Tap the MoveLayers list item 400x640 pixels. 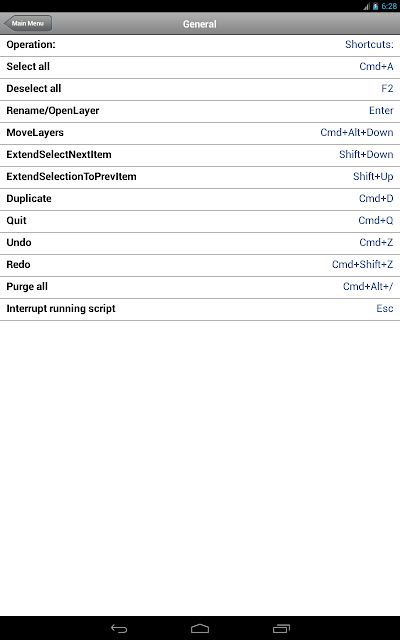[200, 133]
